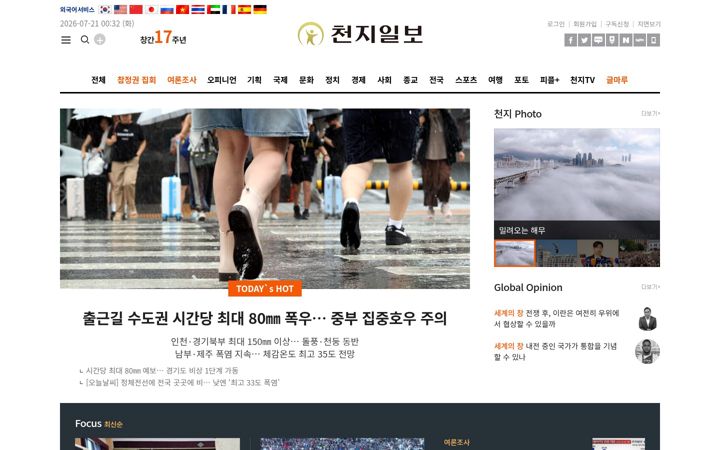Open the 밀려오는 해무 sea fog photo
This screenshot has height=450, width=720.
[x=577, y=184]
